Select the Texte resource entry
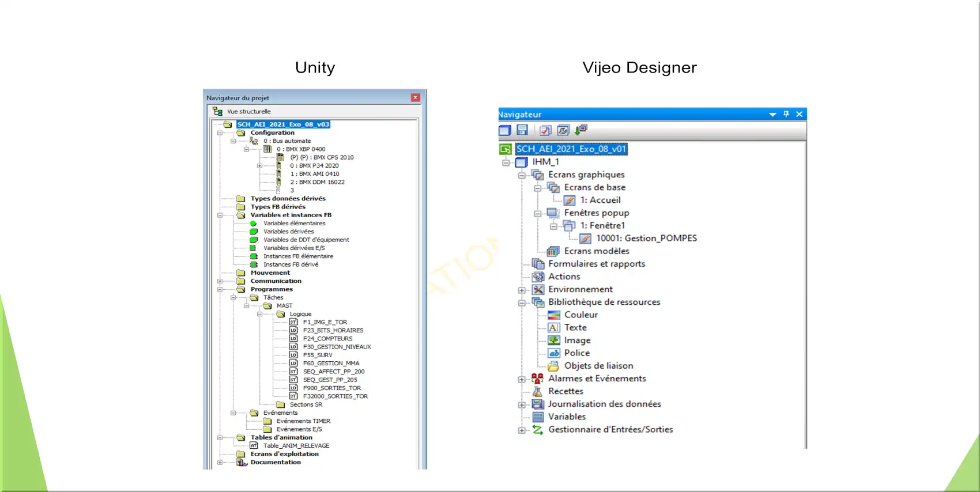980x492 pixels. (575, 328)
